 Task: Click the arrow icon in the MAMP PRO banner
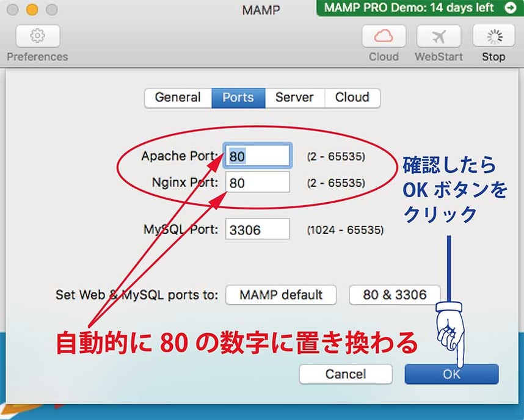[510, 8]
